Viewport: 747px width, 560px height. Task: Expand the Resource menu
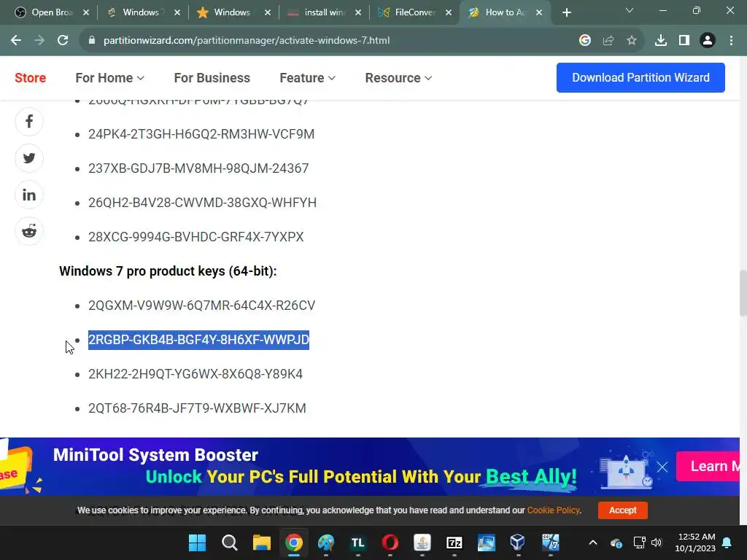(398, 78)
